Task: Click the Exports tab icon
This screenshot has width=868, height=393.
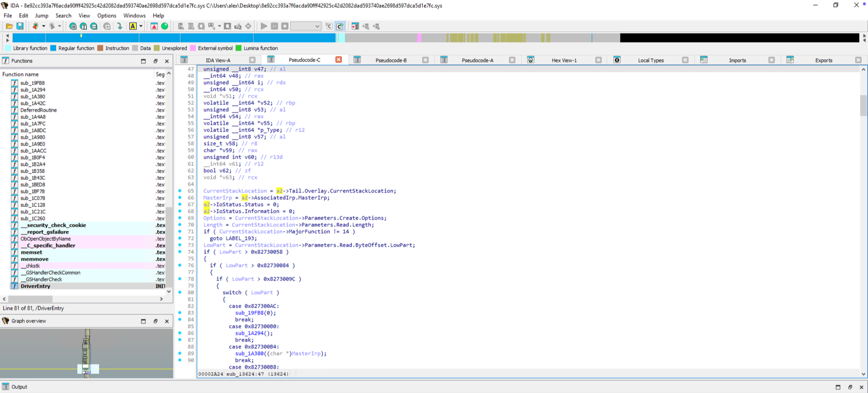Action: coord(790,60)
